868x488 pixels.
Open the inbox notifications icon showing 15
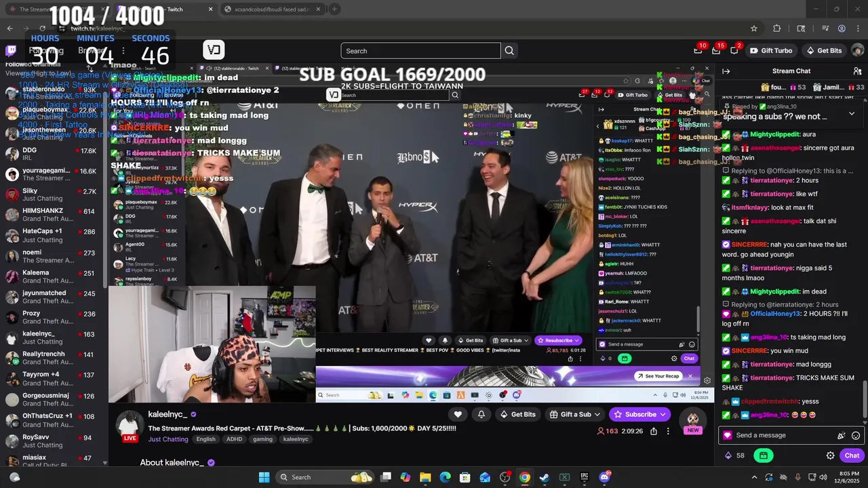[716, 50]
